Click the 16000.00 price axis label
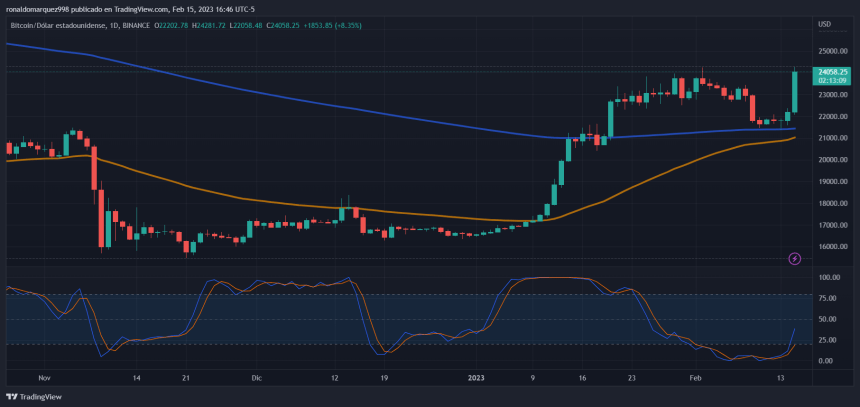Viewport: 860px width, 407px height. 832,247
